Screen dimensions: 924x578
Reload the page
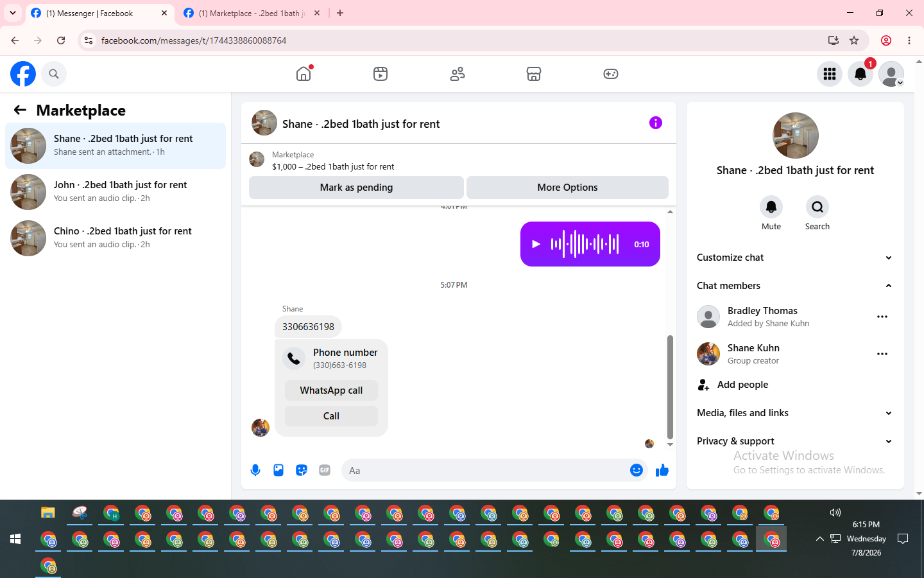[x=61, y=40]
